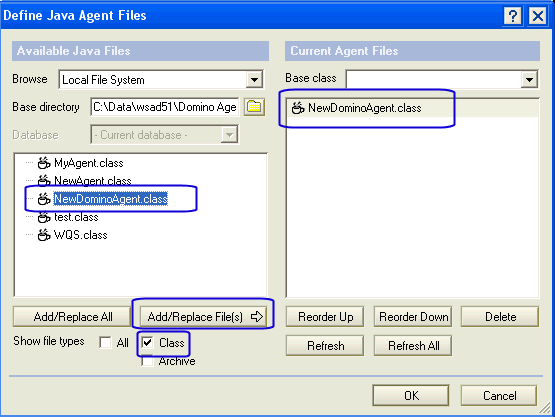Image resolution: width=555 pixels, height=417 pixels.
Task: Click the question mark help icon
Action: tap(513, 16)
